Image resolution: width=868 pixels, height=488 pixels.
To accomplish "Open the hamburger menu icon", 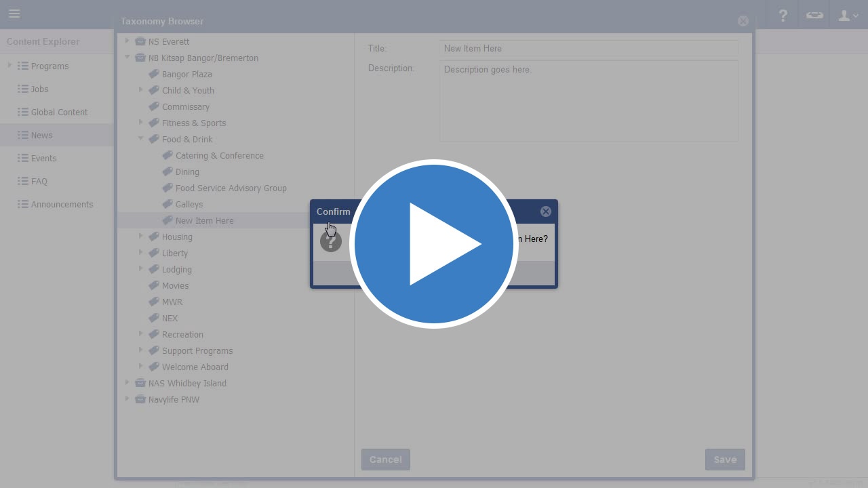I will tap(14, 14).
